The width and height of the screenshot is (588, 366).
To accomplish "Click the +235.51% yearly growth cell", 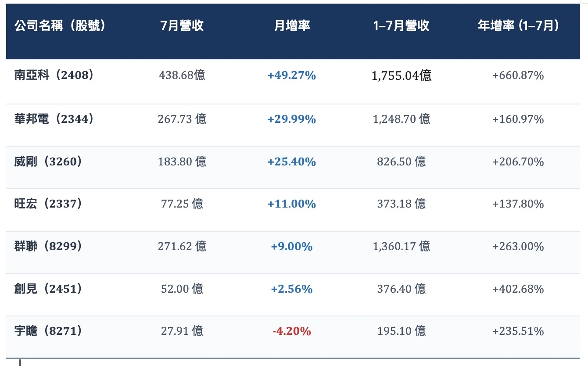I will [x=518, y=331].
